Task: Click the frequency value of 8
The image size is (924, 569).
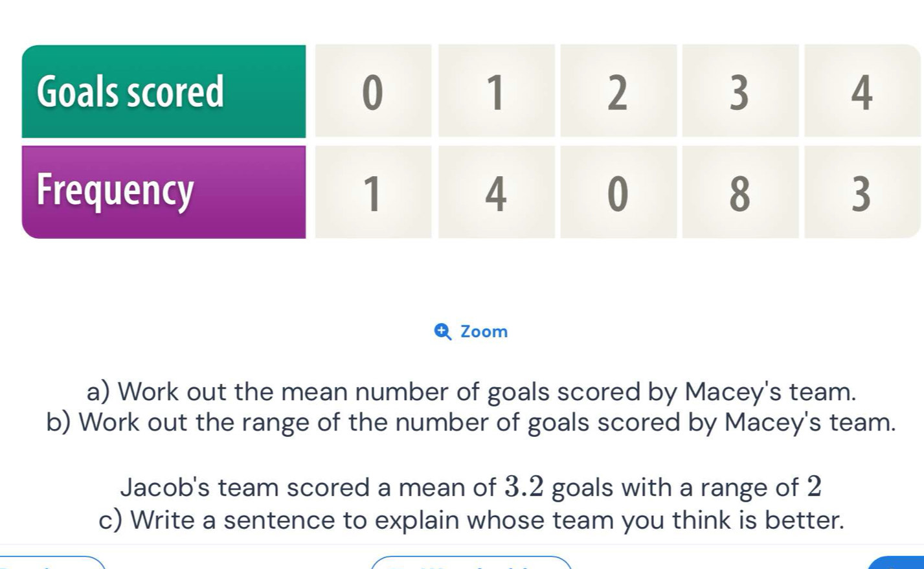Action: pos(740,190)
